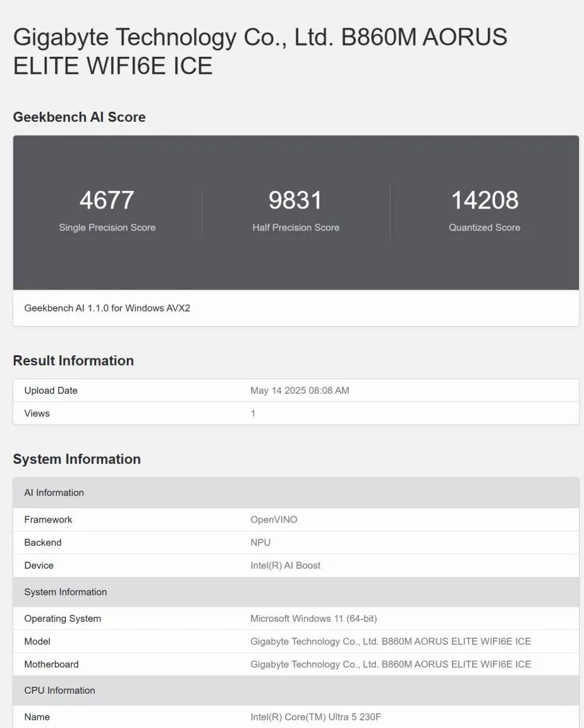
Task: Select the OpenVINO framework value
Action: pyautogui.click(x=274, y=519)
